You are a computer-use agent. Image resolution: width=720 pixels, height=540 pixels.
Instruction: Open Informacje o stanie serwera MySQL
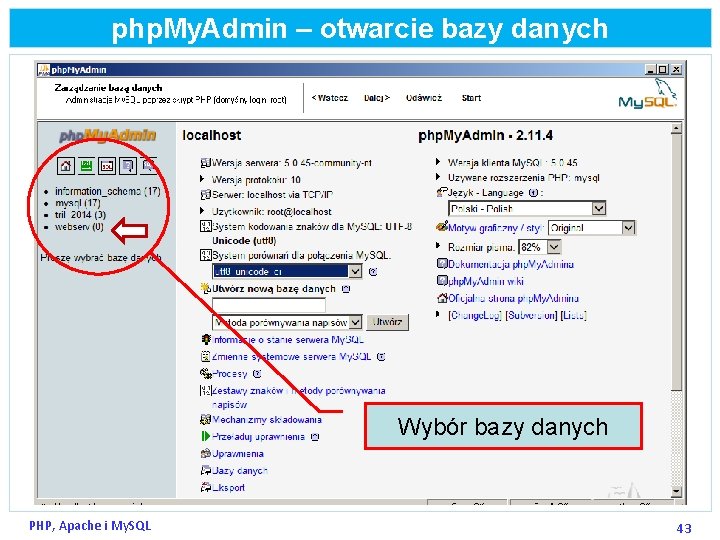point(288,340)
